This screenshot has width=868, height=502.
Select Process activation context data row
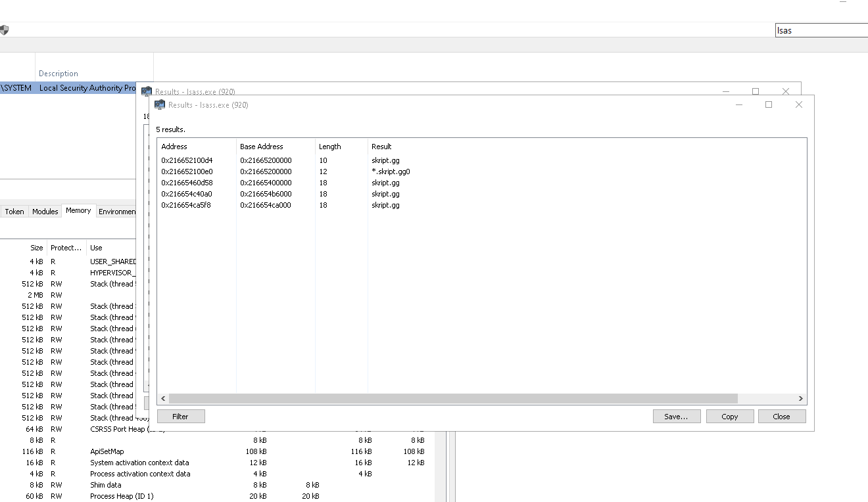point(217,474)
